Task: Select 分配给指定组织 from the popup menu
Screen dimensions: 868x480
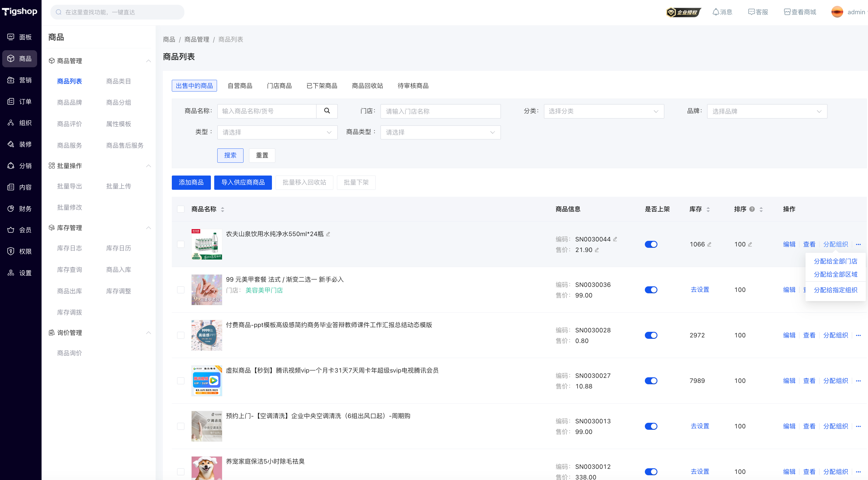Action: pos(835,290)
